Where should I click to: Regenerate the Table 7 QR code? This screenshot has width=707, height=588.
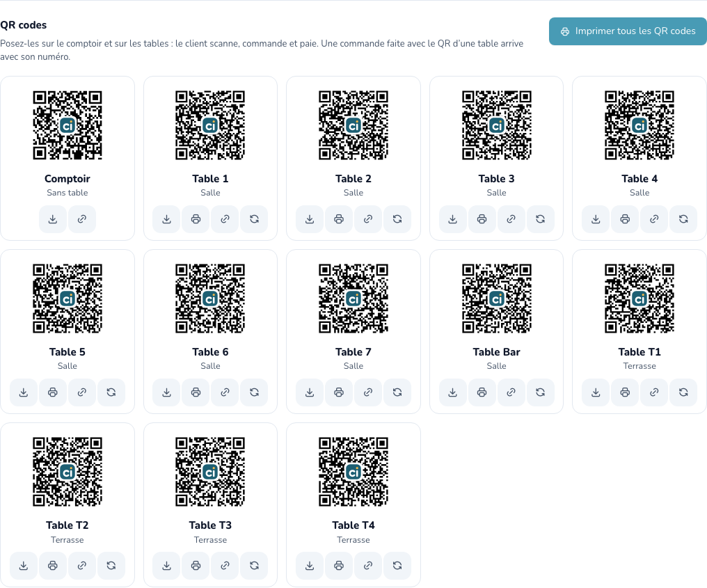click(x=397, y=392)
